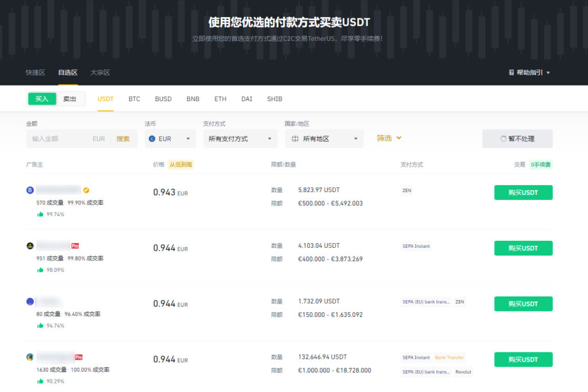The image size is (588, 392).
Task: Select the SHIB coin tab
Action: (275, 99)
